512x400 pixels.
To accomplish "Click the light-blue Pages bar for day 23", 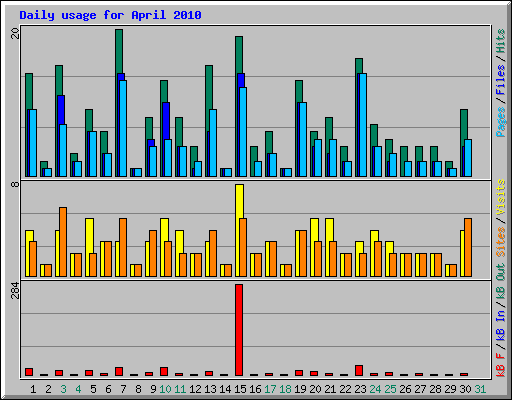I will click(363, 125).
